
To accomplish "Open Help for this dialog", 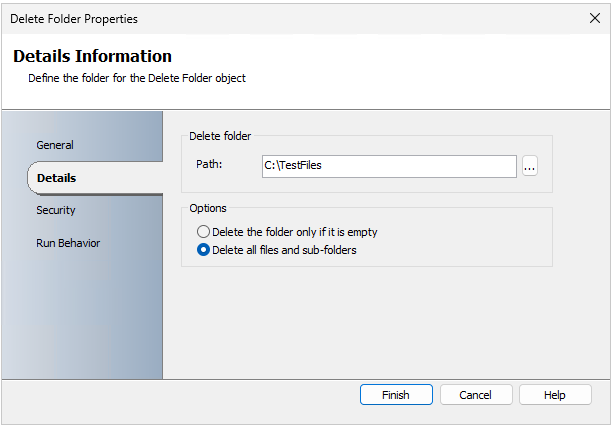I will click(555, 395).
